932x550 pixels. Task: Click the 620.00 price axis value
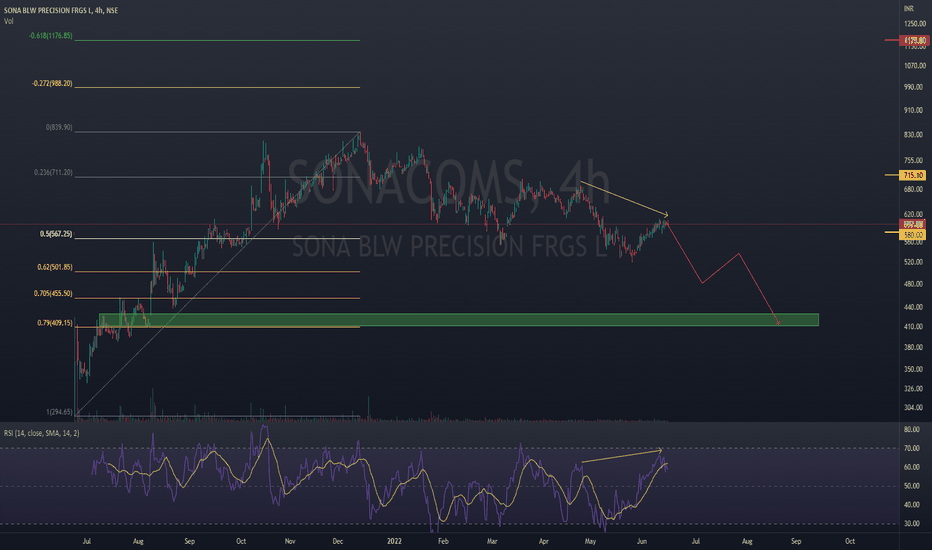(x=914, y=214)
